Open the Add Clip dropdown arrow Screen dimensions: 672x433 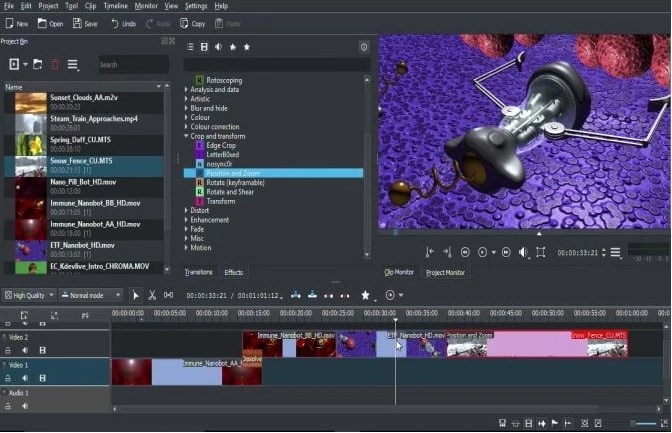coord(25,65)
